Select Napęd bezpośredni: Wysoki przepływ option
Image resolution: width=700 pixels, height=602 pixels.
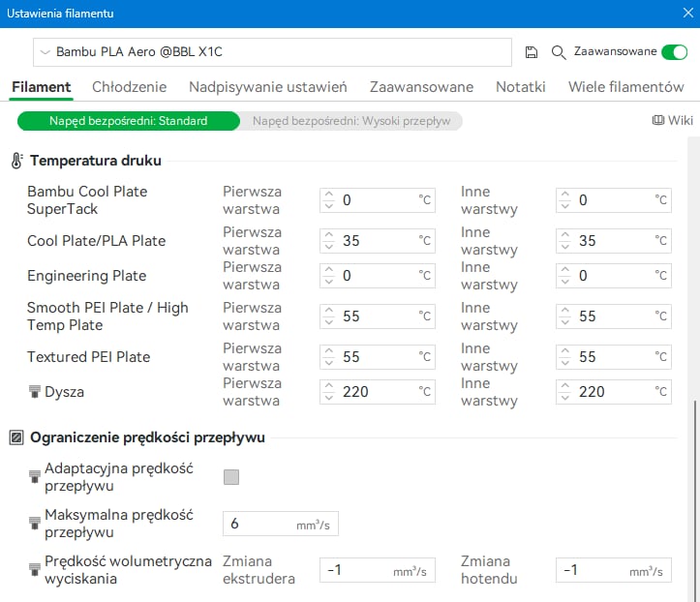(x=351, y=121)
